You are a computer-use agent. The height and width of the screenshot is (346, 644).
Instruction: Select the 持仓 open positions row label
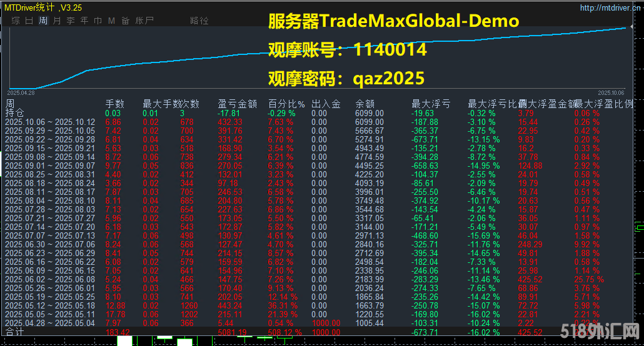click(15, 113)
